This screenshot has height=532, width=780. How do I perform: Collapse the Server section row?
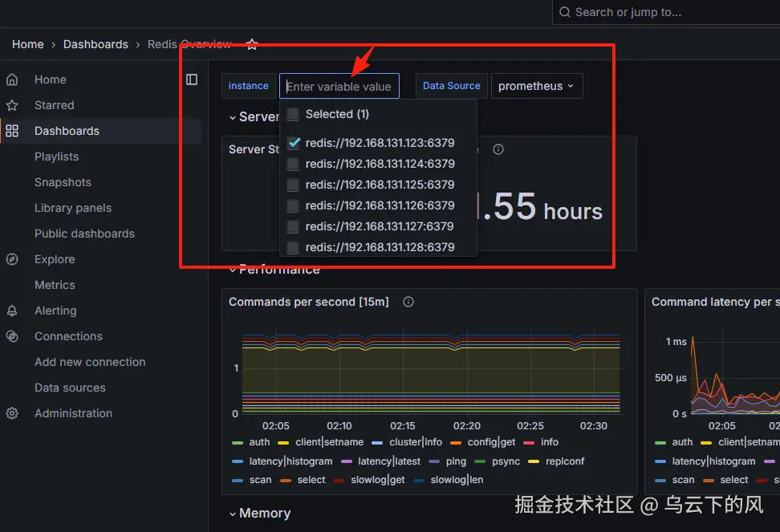coord(232,118)
